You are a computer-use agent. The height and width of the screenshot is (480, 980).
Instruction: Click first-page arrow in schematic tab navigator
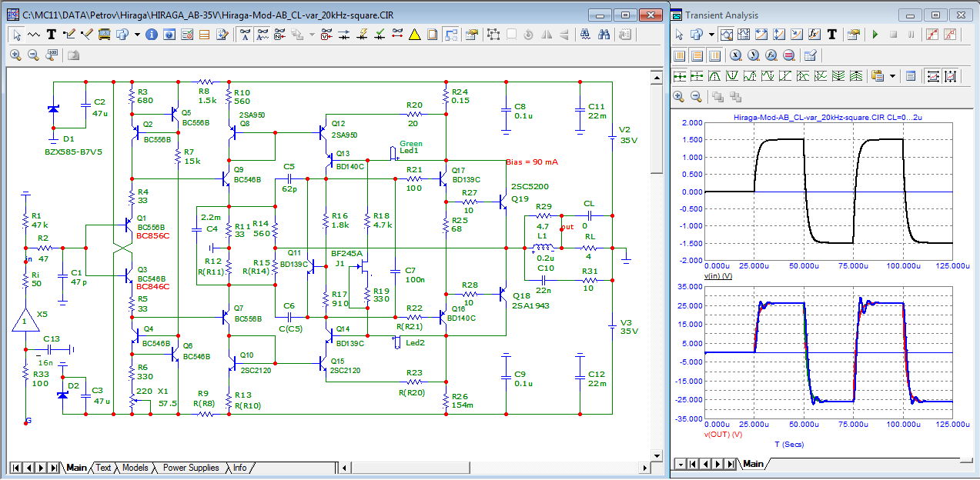coord(15,468)
